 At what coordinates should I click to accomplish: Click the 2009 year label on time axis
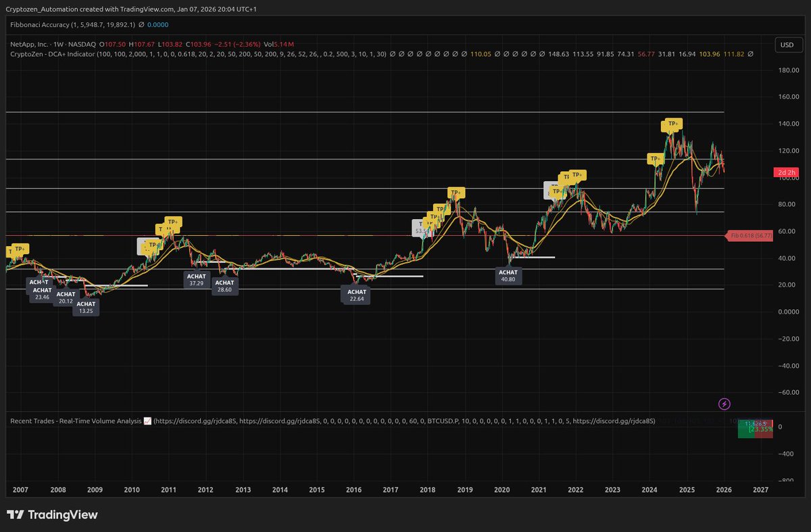click(x=95, y=489)
